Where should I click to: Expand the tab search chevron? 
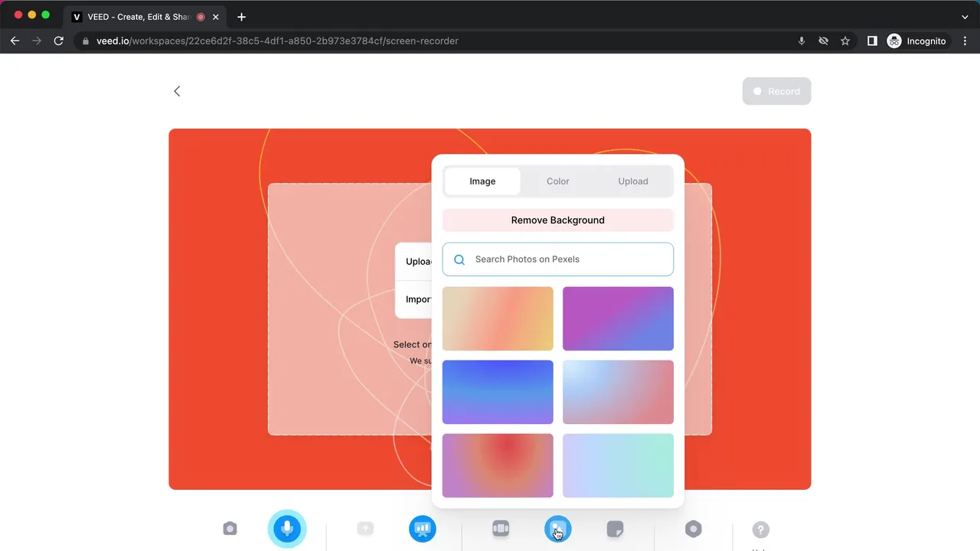coord(965,17)
